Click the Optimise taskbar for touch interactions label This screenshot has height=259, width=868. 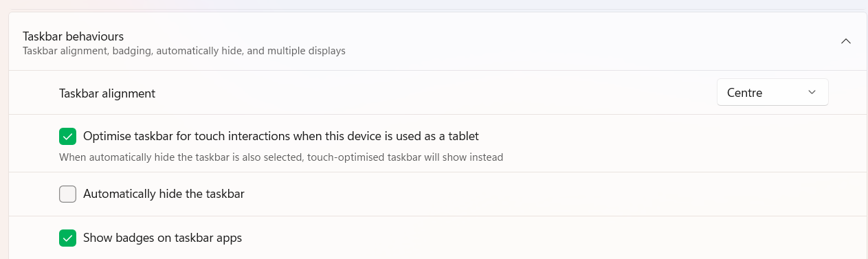point(281,136)
